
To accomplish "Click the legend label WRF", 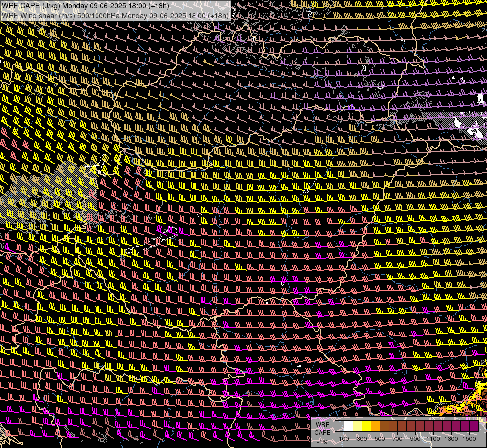I will [x=323, y=425].
